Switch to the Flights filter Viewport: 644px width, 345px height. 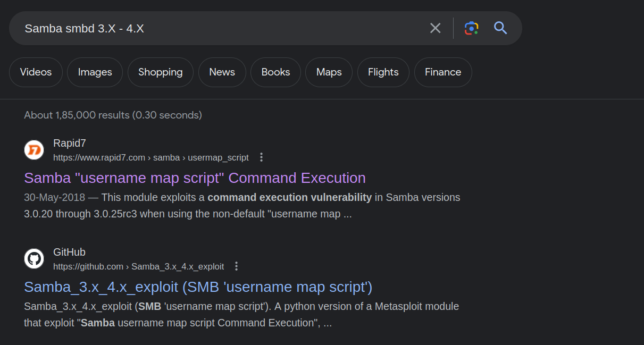point(383,72)
